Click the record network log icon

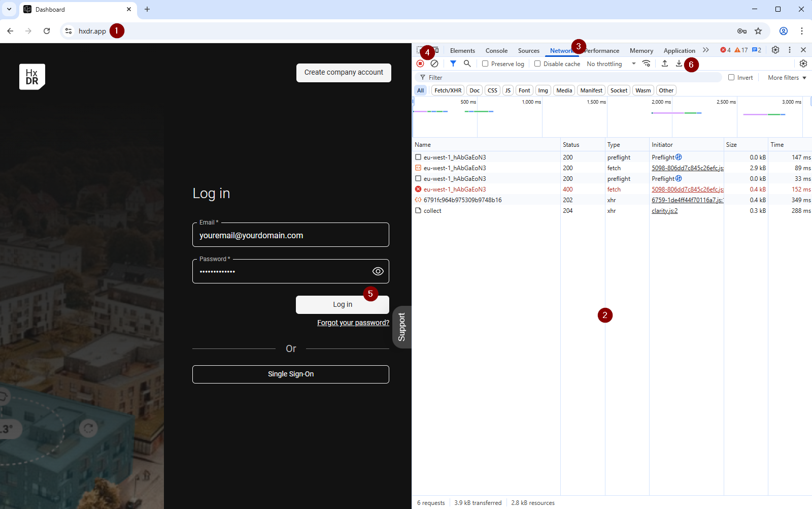(420, 63)
